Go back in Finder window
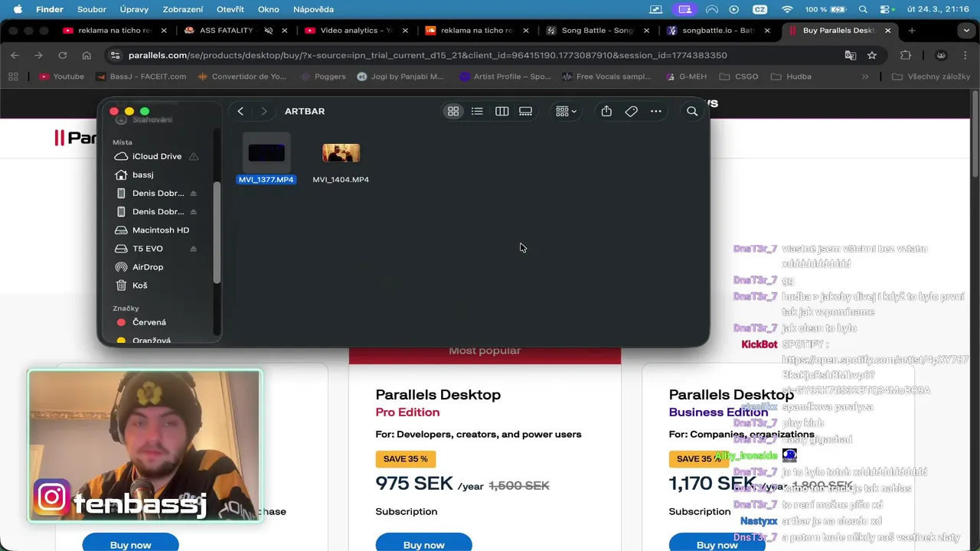 click(x=240, y=111)
